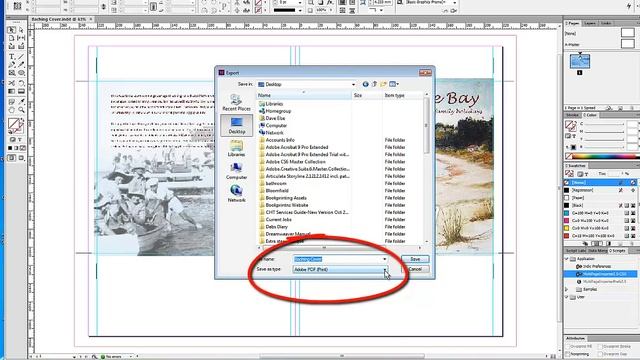640x360 pixels.
Task: Switch to the Script Label tab
Action: click(x=576, y=251)
